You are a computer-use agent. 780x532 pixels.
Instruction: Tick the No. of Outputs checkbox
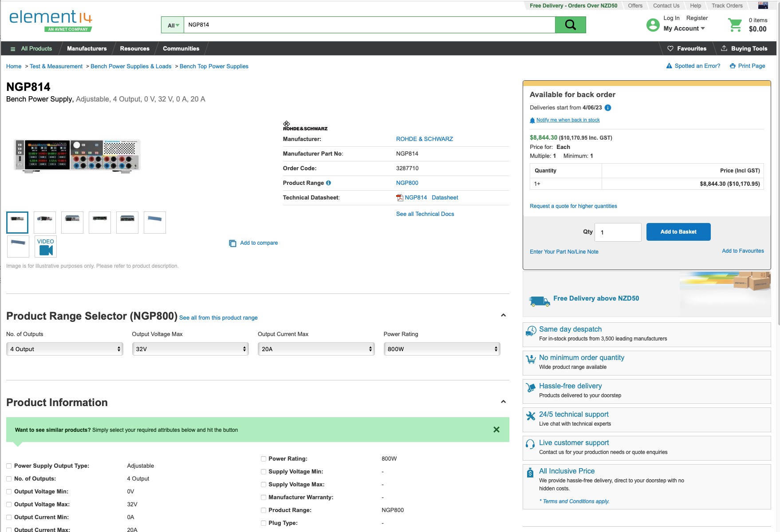point(9,479)
